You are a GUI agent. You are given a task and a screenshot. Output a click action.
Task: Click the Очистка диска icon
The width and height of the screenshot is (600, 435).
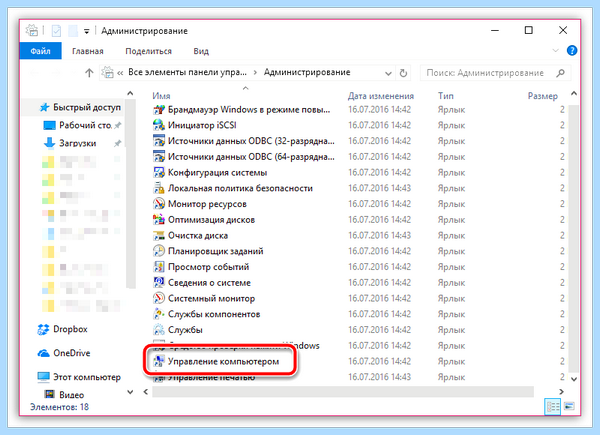159,236
